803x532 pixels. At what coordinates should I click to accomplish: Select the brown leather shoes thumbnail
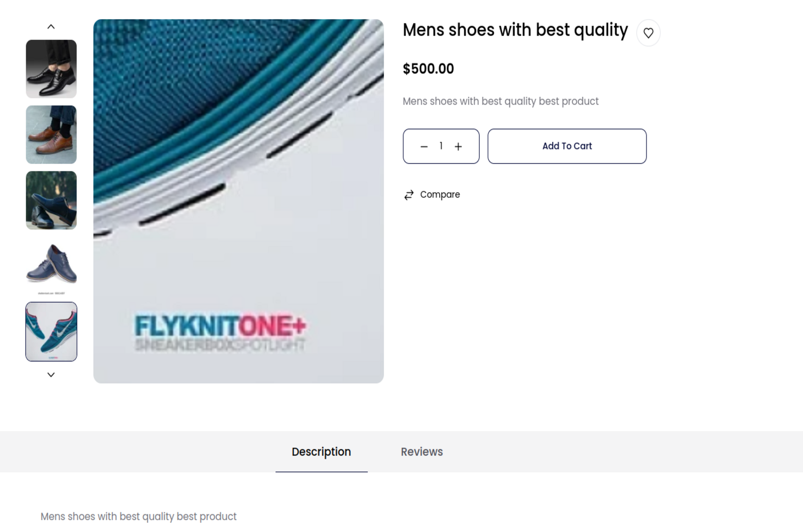pos(51,135)
